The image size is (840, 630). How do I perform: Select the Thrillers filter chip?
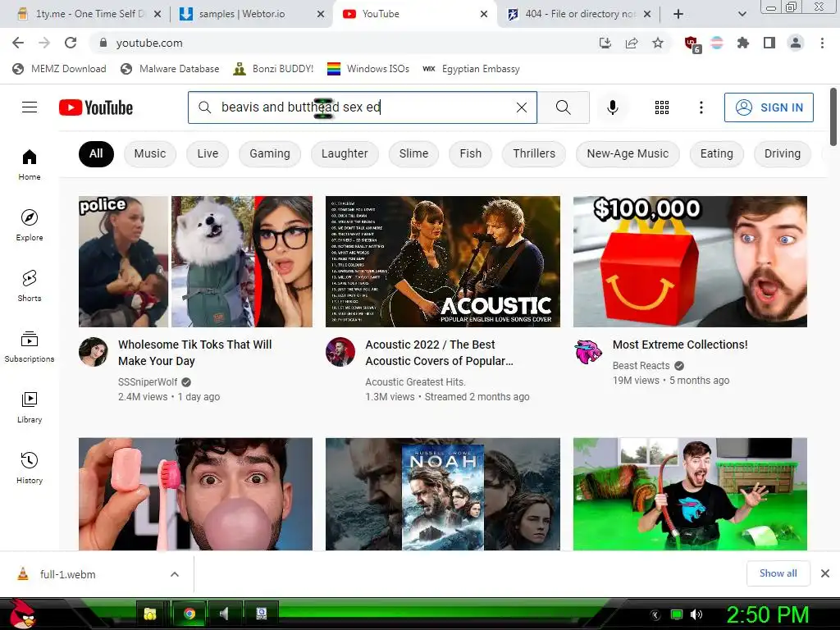[533, 153]
